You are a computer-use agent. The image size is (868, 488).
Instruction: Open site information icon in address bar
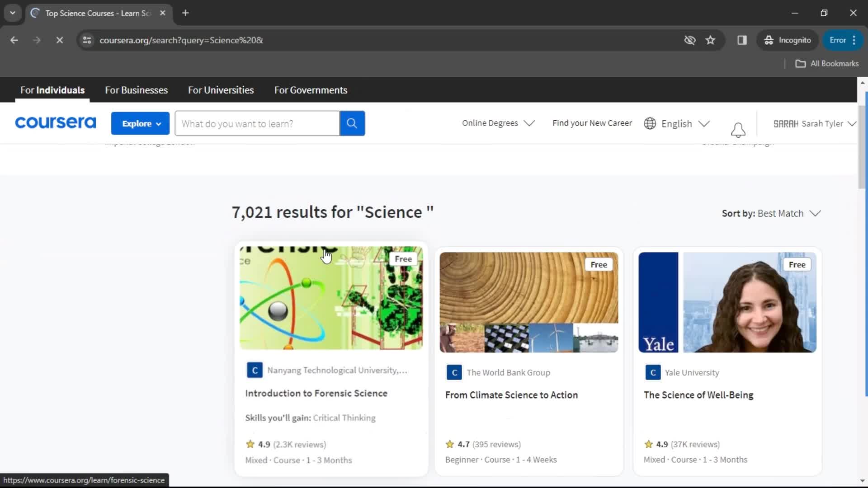click(87, 40)
